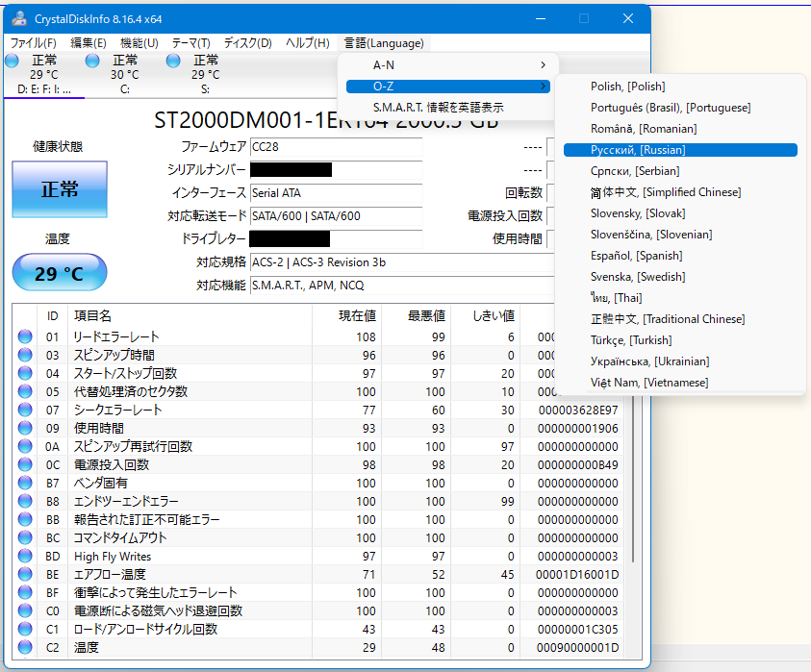Click the 正常 health status button
The height and width of the screenshot is (672, 811).
pos(60,189)
